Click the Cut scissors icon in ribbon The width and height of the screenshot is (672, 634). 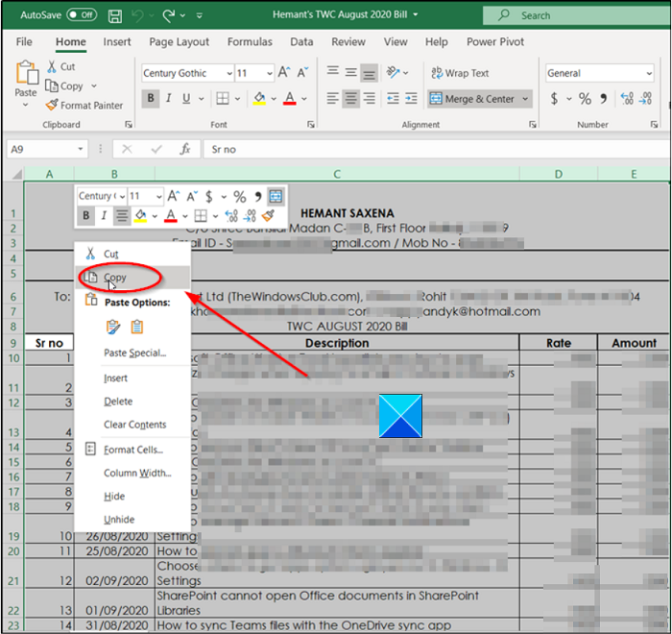point(52,67)
